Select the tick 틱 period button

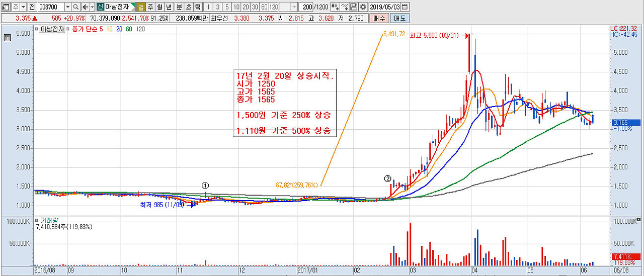198,7
